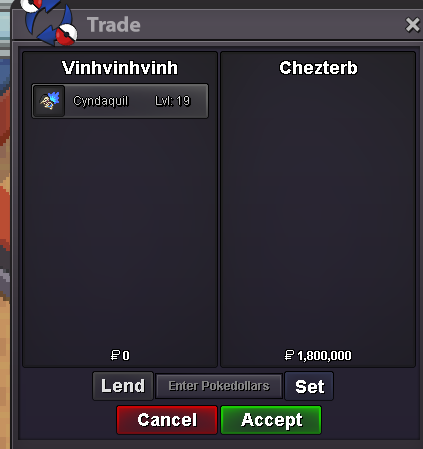Screen dimensions: 423x449
Task: Click the Set button
Action: click(309, 386)
